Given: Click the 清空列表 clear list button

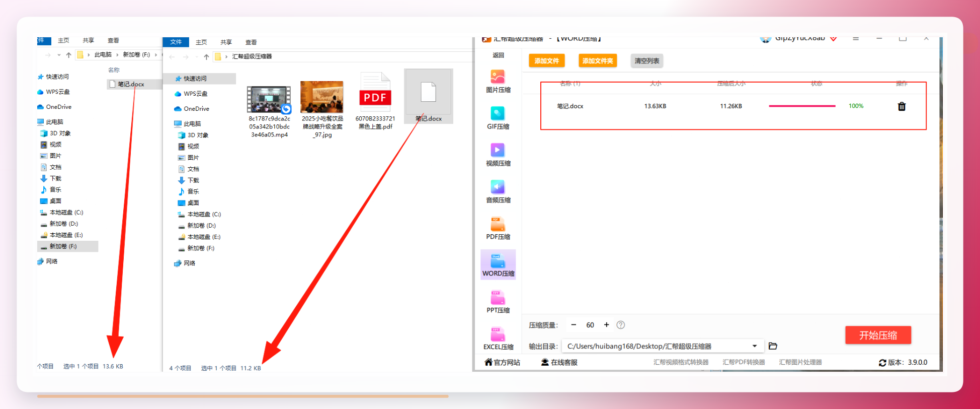Looking at the screenshot, I should point(646,61).
